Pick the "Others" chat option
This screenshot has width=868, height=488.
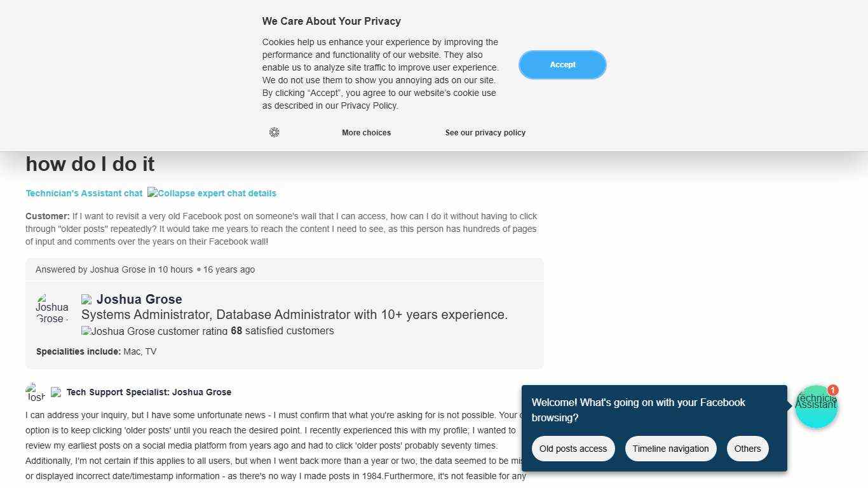point(747,449)
